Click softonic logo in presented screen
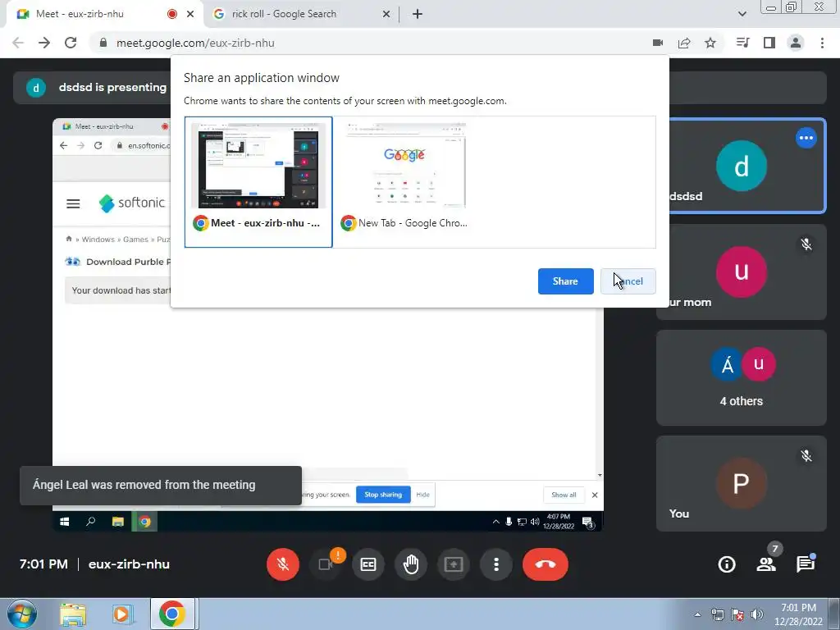Viewport: 840px width, 630px height. point(132,203)
